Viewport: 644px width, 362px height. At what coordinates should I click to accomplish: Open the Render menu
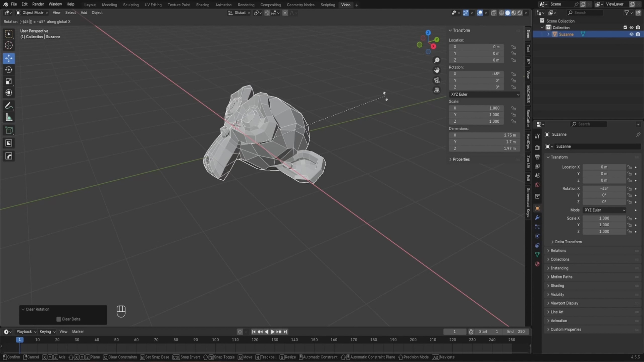[38, 4]
